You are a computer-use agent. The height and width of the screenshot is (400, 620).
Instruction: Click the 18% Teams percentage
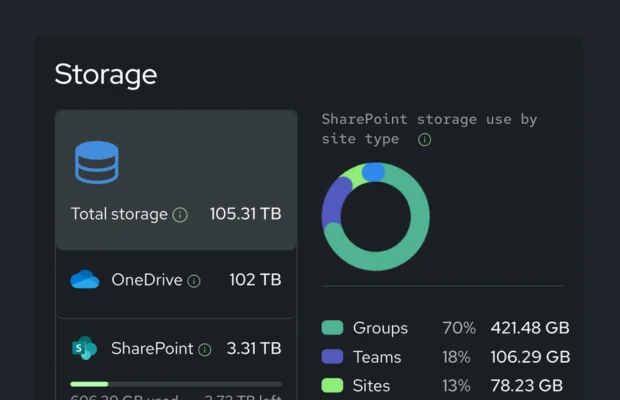coord(456,357)
